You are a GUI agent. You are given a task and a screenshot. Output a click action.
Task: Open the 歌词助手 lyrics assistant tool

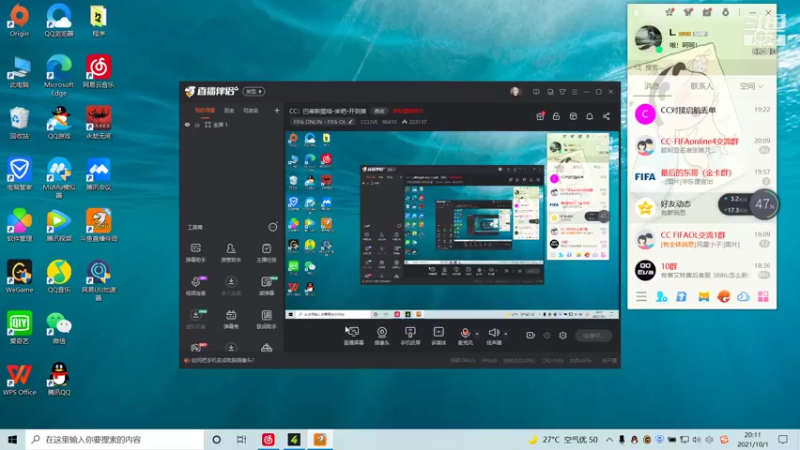point(266,319)
